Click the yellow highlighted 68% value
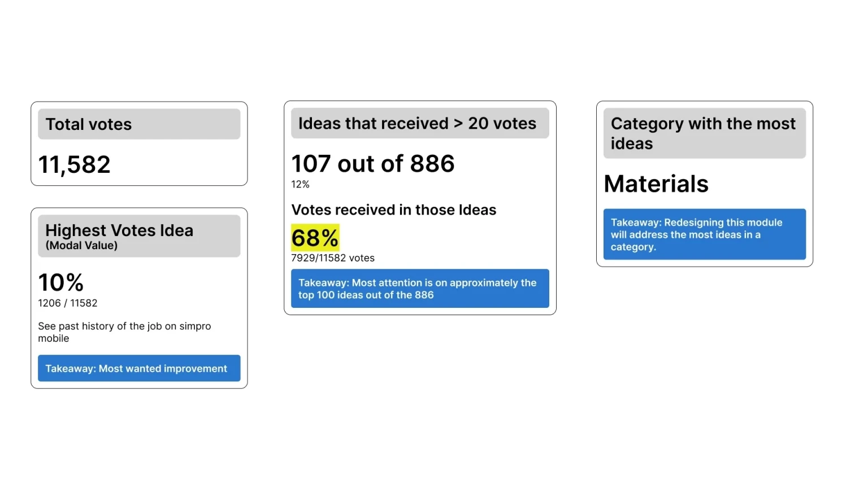 [315, 238]
